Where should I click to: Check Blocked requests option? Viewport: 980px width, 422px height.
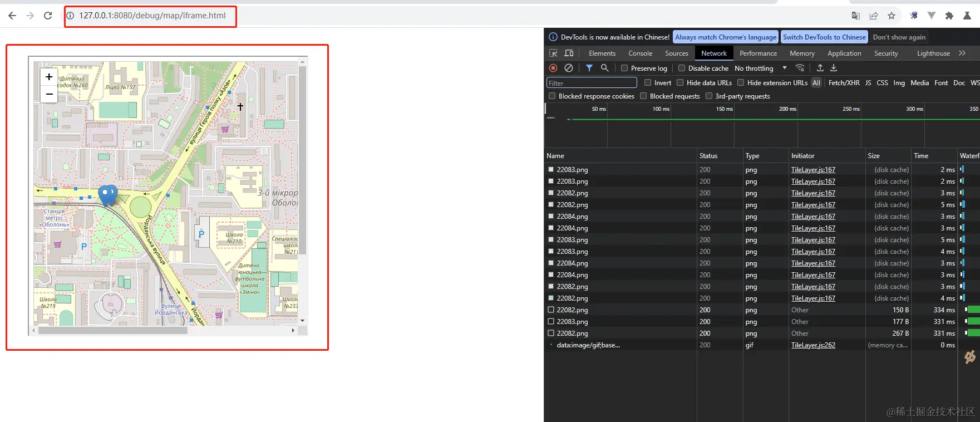click(x=643, y=96)
